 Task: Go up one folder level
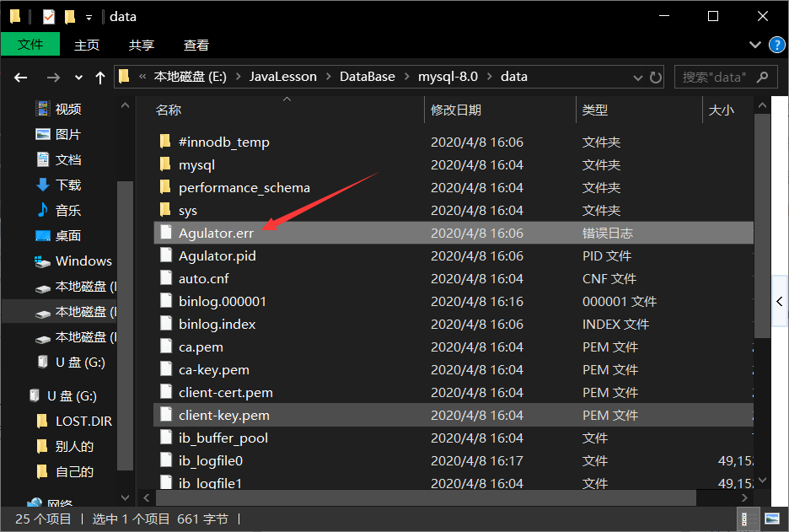(100, 78)
